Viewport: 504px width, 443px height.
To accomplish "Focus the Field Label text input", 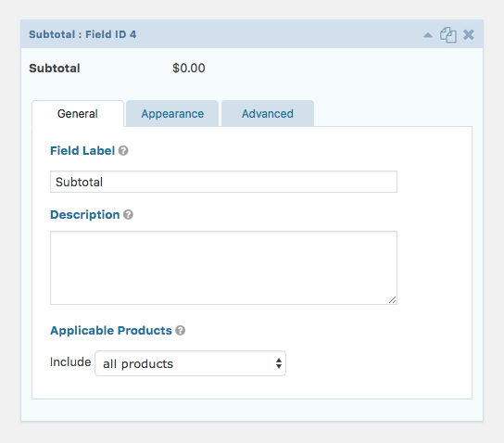I will click(223, 182).
